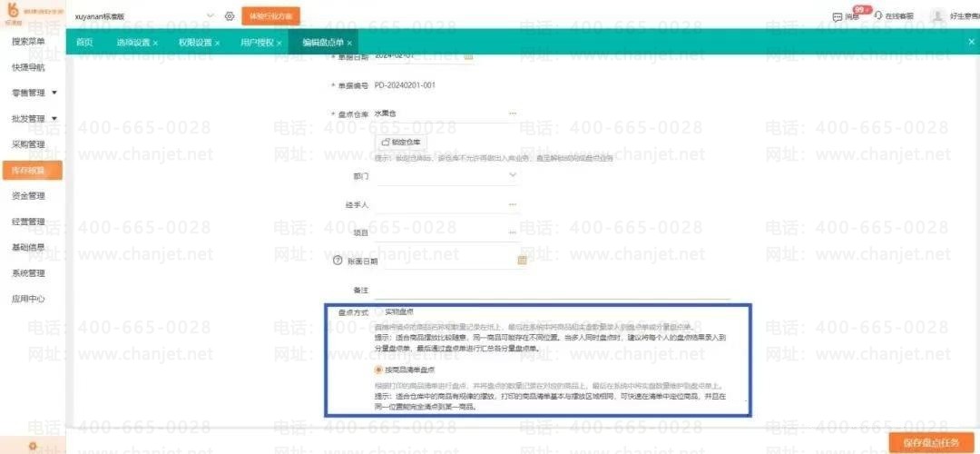Viewport: 980px width, 454px height.
Task: Open settings via the gear icon in header
Action: click(230, 16)
